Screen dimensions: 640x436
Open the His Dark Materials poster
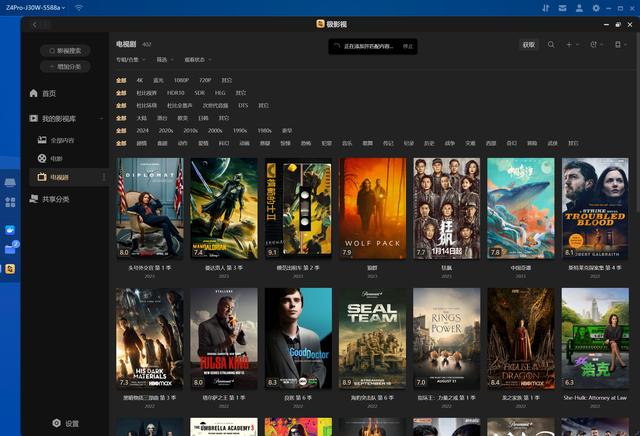tap(150, 338)
